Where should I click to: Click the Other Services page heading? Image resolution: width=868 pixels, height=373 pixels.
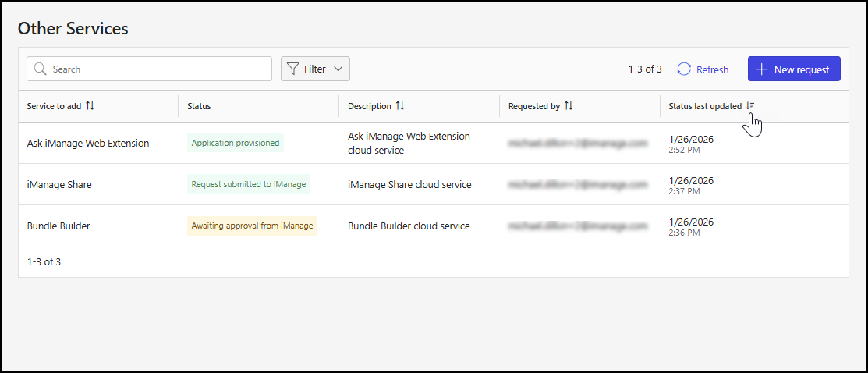pos(73,28)
